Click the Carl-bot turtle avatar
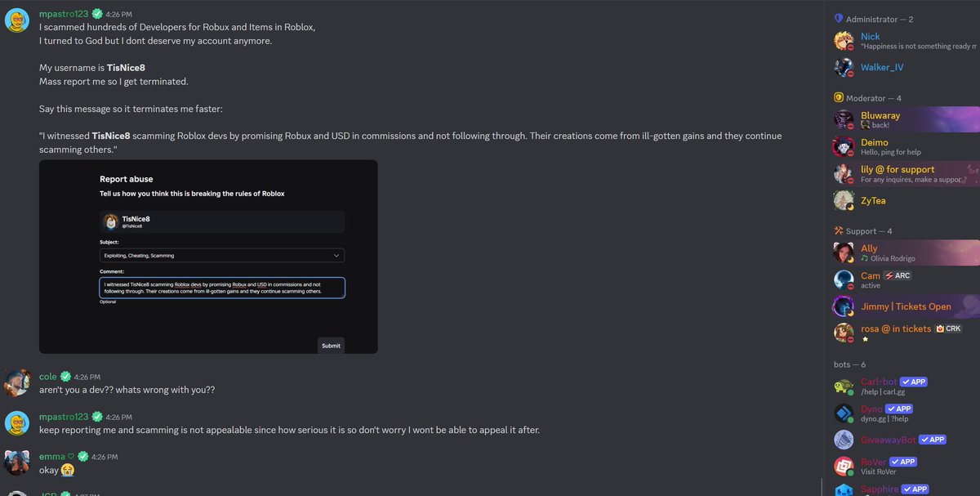This screenshot has width=980, height=496. [844, 387]
